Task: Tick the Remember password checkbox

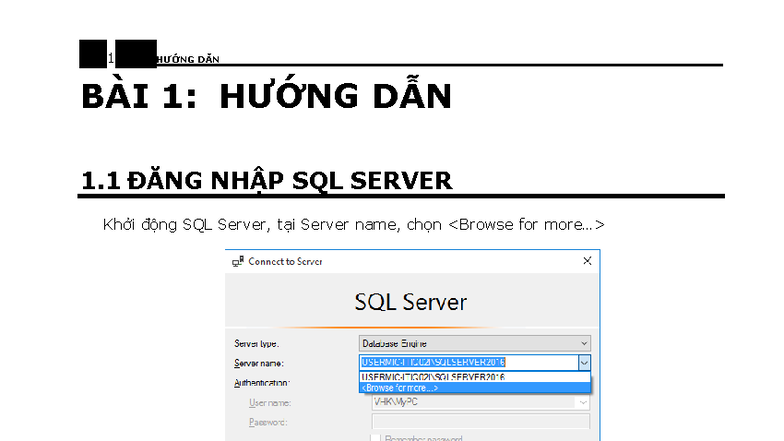Action: [375, 438]
